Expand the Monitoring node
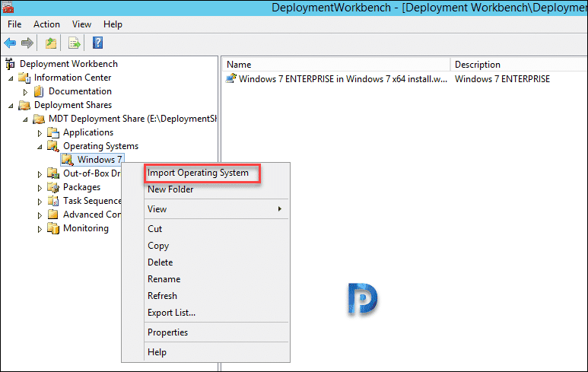 click(x=40, y=229)
